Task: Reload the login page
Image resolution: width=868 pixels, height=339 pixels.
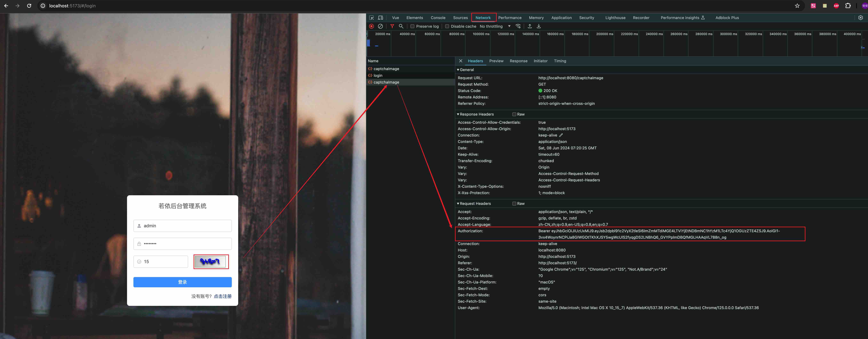Action: tap(29, 6)
